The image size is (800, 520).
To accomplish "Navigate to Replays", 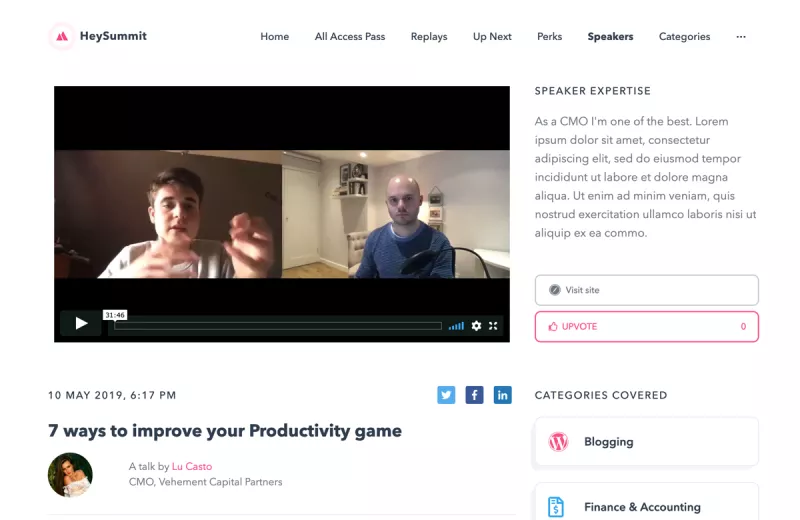I will 429,37.
